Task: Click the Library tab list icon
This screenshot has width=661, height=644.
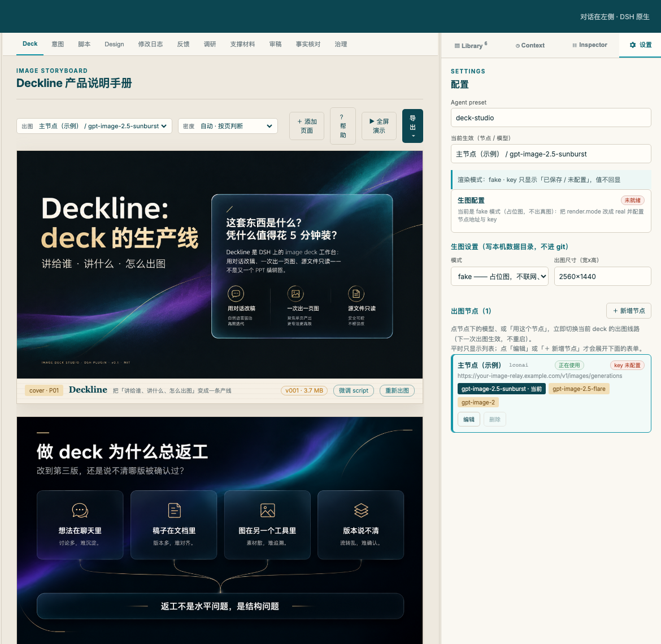Action: [x=457, y=46]
